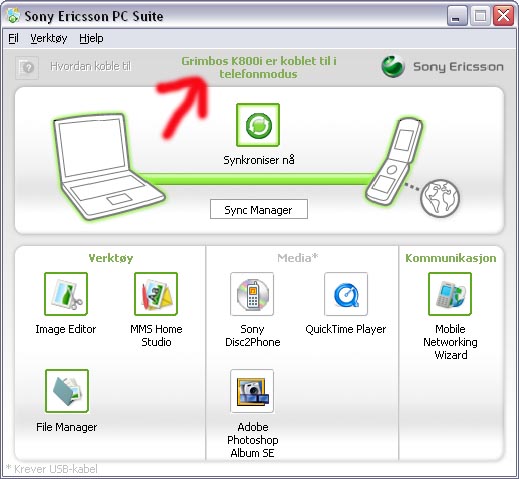Start the Mobile Networking Wizard
Screen dimensions: 519x479
point(450,294)
